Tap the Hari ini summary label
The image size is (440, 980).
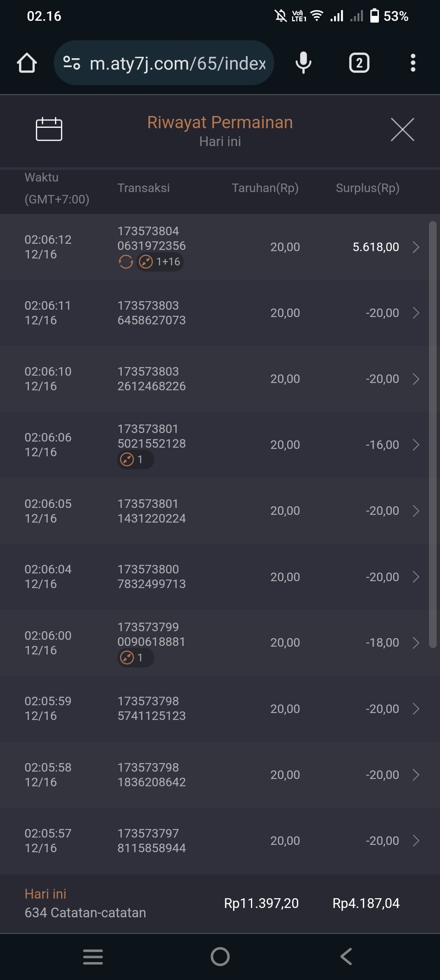[45, 894]
